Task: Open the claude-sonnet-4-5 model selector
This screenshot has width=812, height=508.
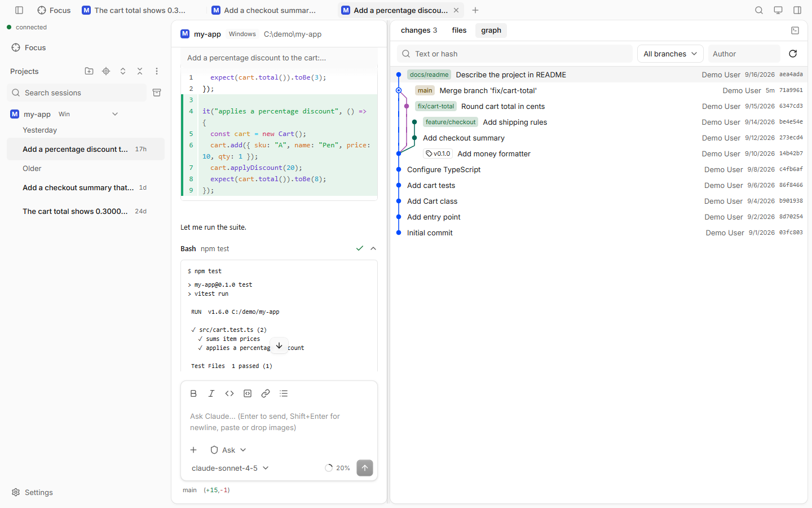Action: pos(230,468)
